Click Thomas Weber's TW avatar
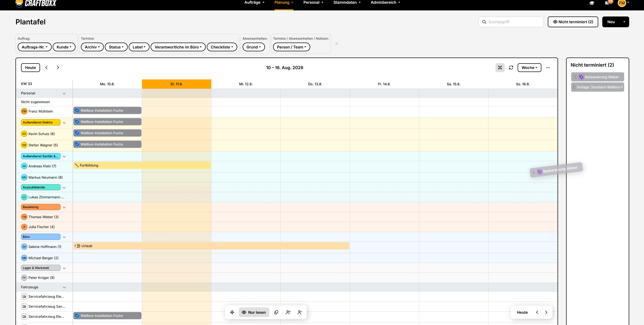 (24, 217)
